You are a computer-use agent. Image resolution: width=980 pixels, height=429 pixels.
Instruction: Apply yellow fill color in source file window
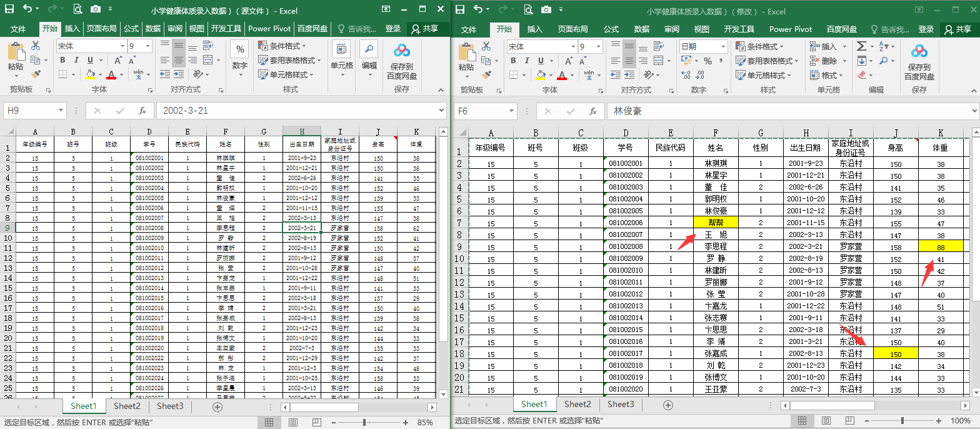tap(89, 74)
